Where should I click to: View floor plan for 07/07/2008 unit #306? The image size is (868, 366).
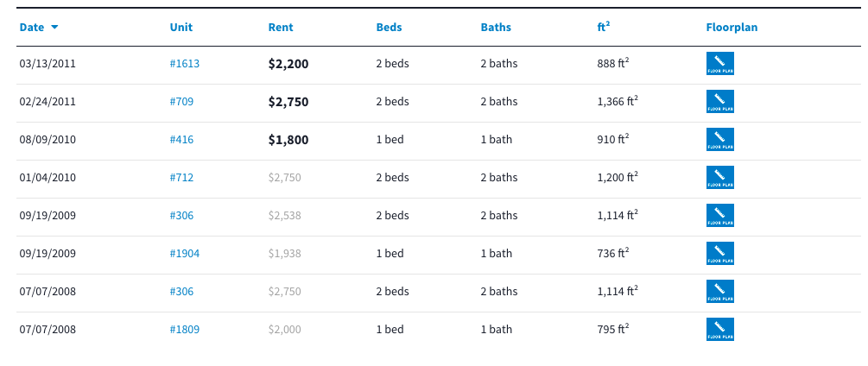click(x=719, y=292)
